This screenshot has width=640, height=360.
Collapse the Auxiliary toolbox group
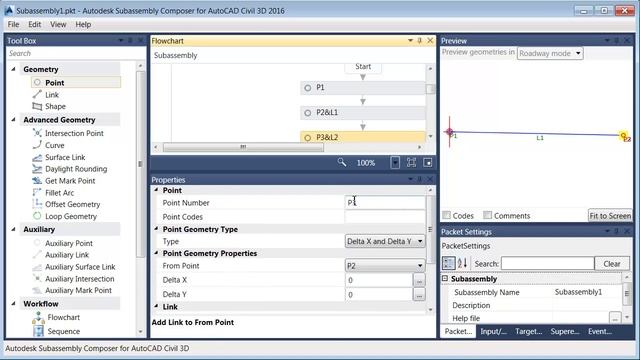(x=13, y=229)
